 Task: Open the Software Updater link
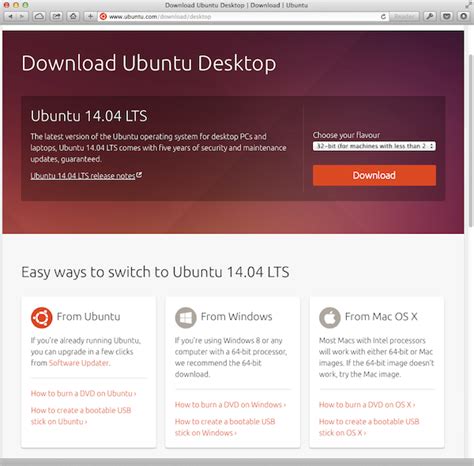pos(79,363)
